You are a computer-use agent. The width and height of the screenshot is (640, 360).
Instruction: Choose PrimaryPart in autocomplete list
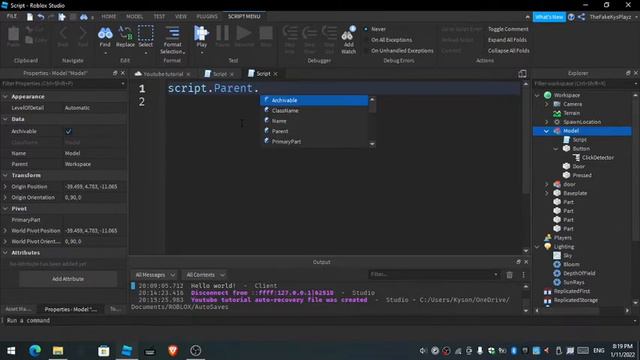tap(314, 142)
